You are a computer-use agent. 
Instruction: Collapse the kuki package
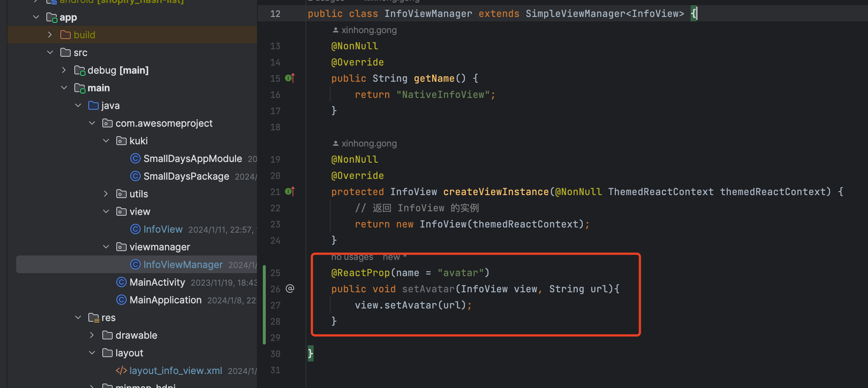click(x=106, y=141)
